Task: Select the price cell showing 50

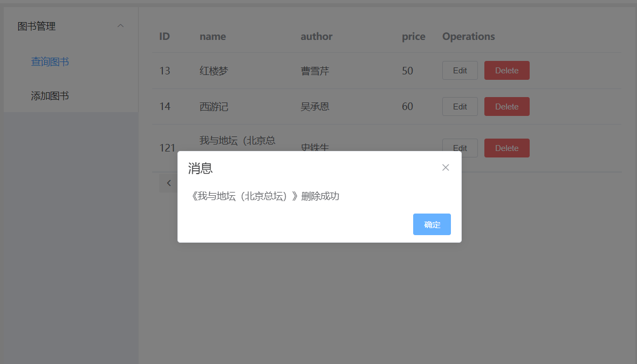Action: 407,71
